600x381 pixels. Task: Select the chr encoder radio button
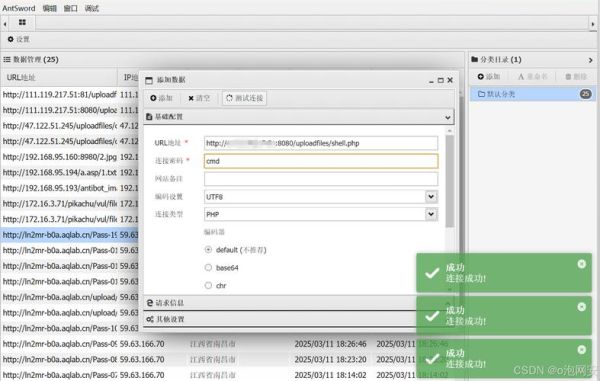208,285
